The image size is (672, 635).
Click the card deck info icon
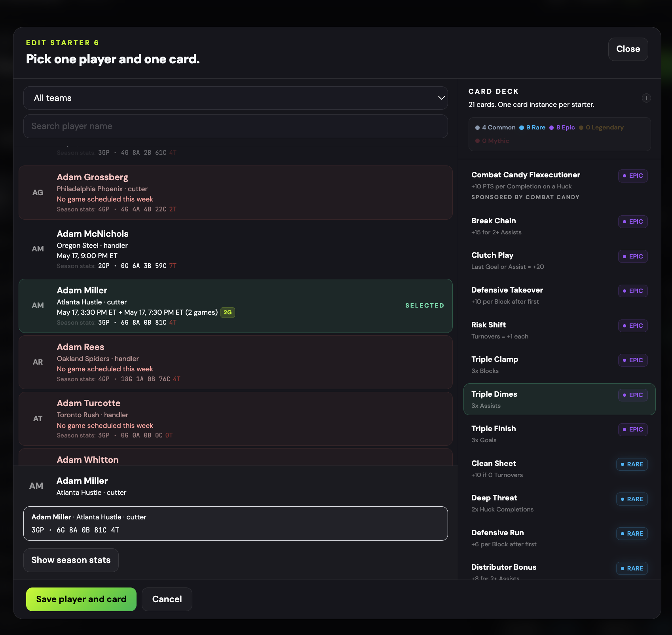[646, 98]
